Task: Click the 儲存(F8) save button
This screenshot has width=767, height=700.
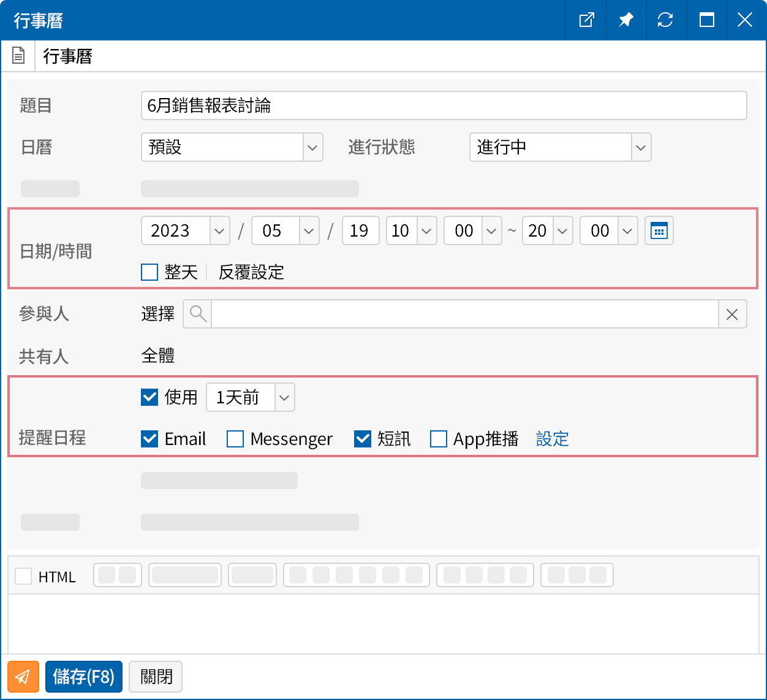Action: [x=84, y=677]
